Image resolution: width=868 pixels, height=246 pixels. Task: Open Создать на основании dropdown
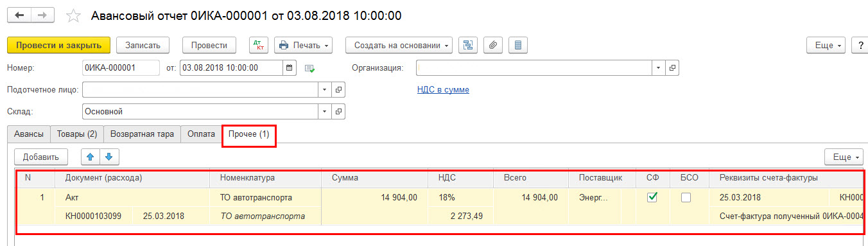click(x=399, y=45)
